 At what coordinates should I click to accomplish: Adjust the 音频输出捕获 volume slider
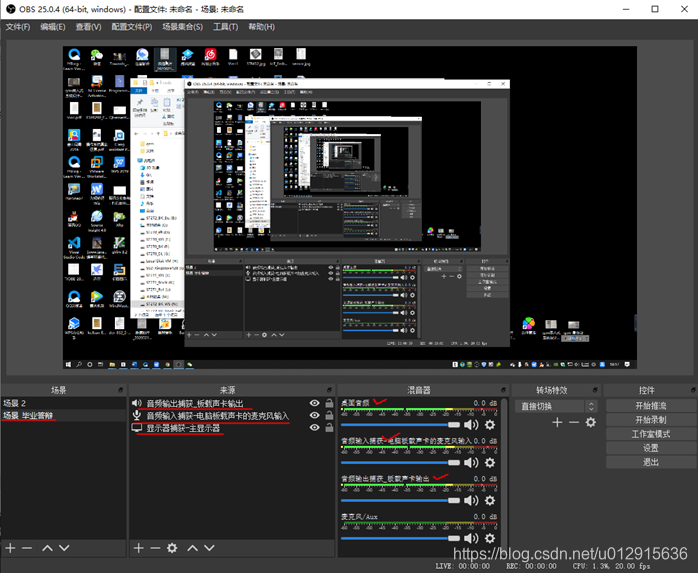tap(400, 500)
